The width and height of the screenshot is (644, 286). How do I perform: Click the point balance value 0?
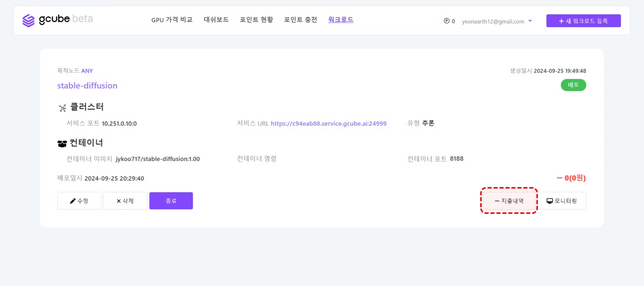click(453, 22)
